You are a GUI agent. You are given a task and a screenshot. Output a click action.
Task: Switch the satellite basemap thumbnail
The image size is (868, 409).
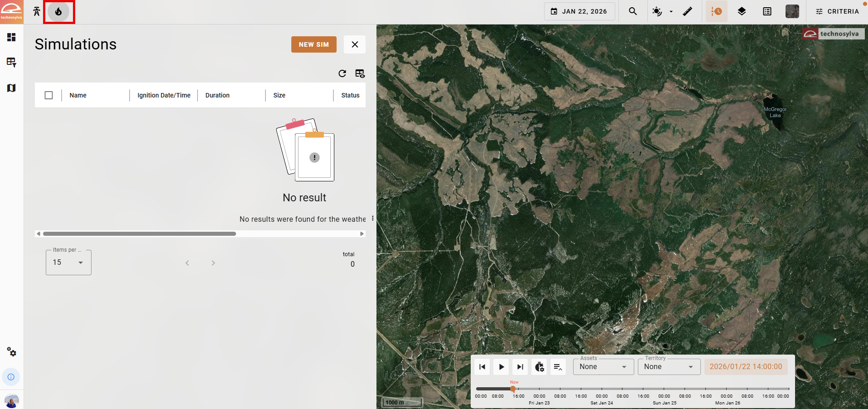pos(792,11)
